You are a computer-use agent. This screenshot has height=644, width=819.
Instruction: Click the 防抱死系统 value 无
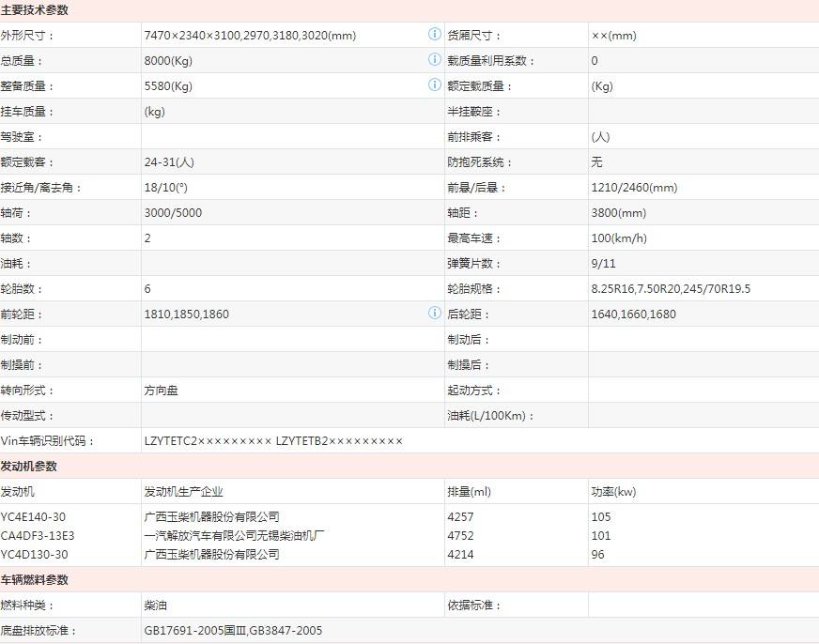[x=596, y=162]
